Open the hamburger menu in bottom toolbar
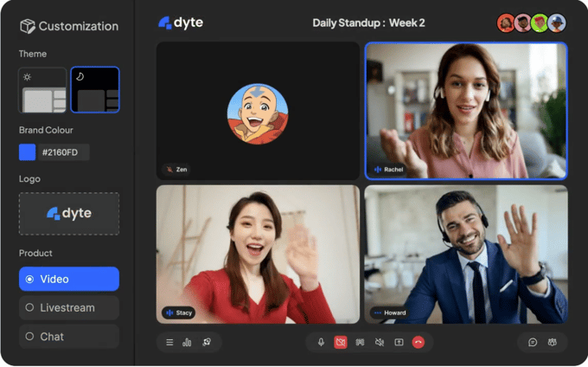Image resolution: width=588 pixels, height=367 pixels. pos(169,342)
